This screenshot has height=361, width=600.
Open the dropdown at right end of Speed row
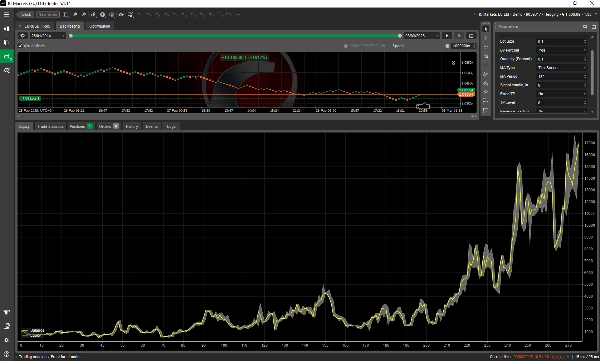click(463, 46)
